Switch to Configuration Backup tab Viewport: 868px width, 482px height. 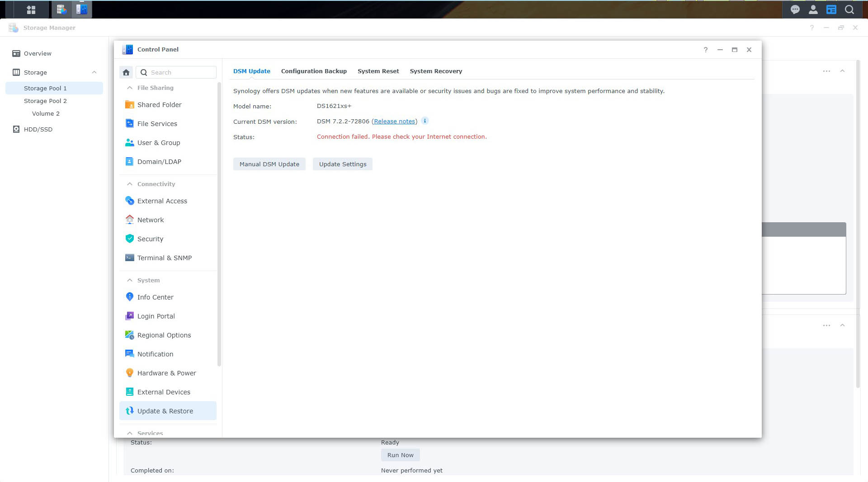point(314,71)
